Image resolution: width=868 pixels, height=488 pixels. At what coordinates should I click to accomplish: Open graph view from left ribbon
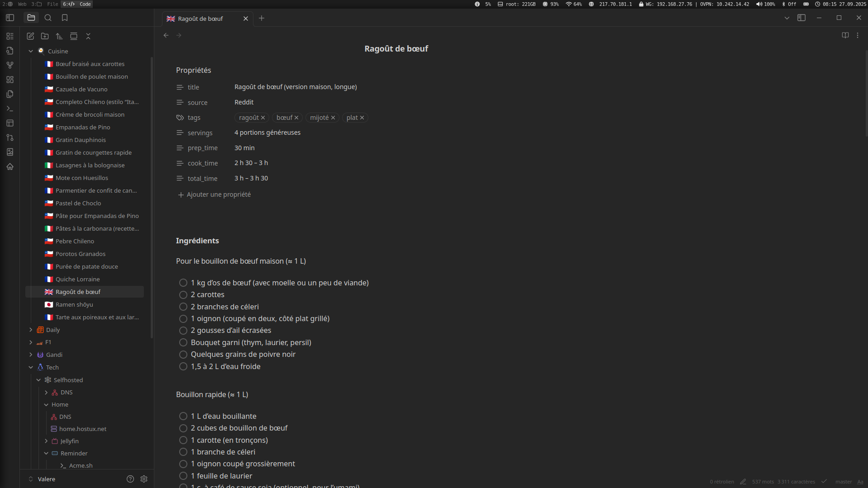[10, 65]
